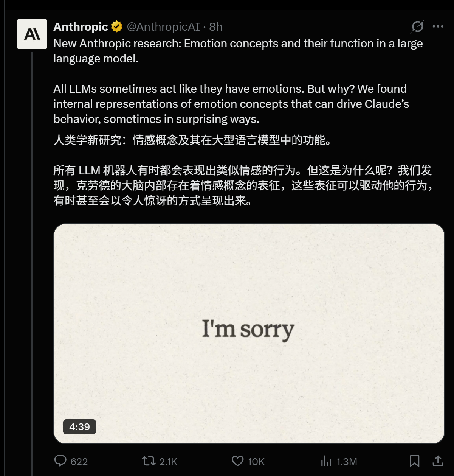Click the gold verified badge beside Anthropic
Image resolution: width=454 pixels, height=476 pixels.
116,26
